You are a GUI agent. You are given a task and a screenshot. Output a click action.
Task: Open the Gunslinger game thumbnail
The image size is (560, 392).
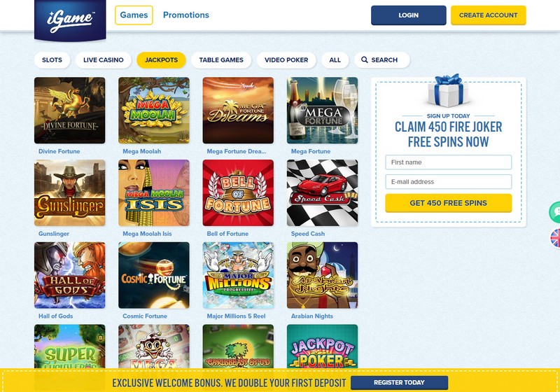(x=69, y=192)
